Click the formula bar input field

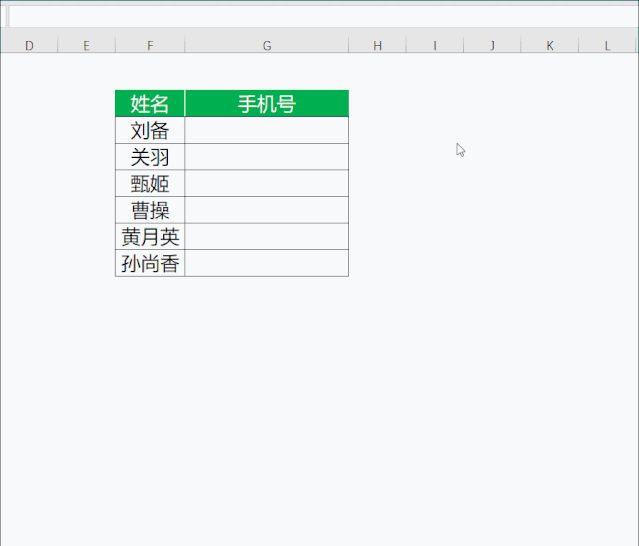pos(324,17)
